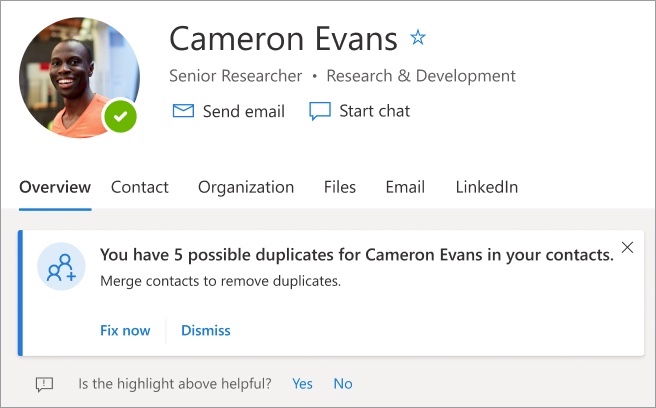Viewport: 656px width, 408px height.
Task: Click the envelope icon beside Send email
Action: coord(183,111)
